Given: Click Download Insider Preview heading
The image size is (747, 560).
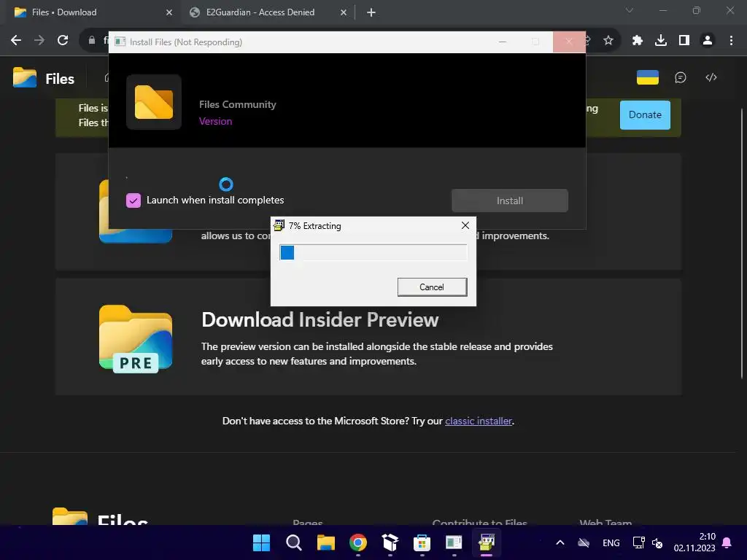Looking at the screenshot, I should (320, 319).
